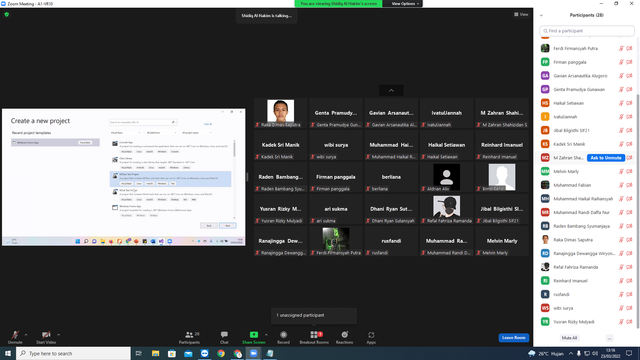Click Raka Dimas Saputra avatar in list

point(545,240)
